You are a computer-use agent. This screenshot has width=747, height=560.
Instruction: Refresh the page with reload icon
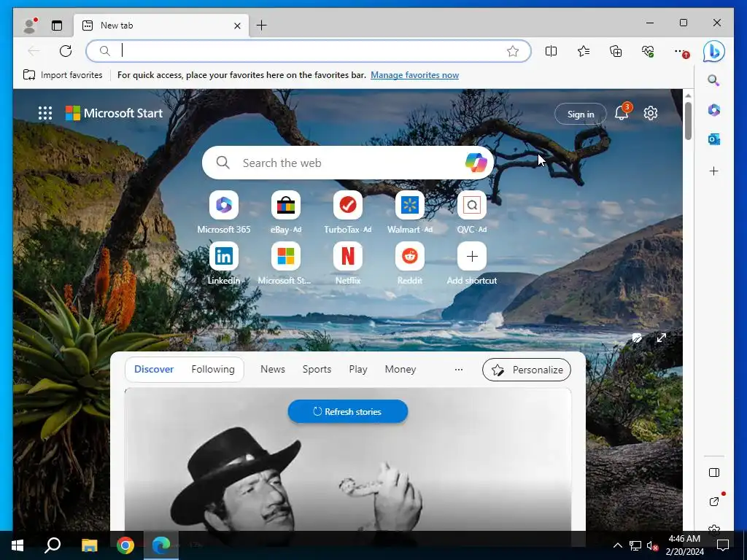66,51
